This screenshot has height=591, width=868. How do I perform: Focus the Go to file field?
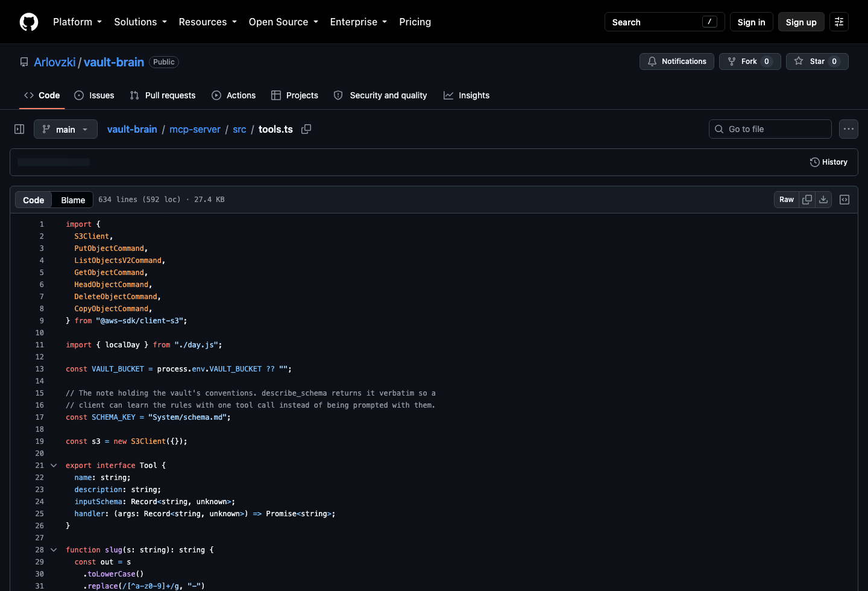coord(770,129)
